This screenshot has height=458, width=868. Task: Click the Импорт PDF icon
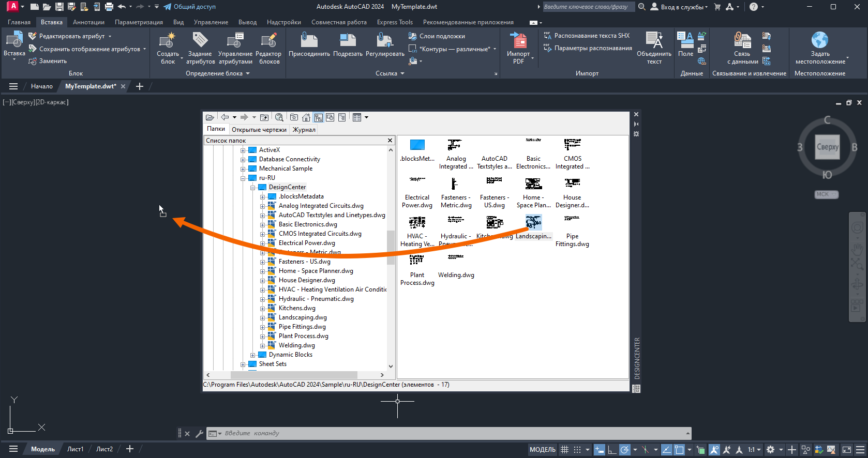coord(518,40)
